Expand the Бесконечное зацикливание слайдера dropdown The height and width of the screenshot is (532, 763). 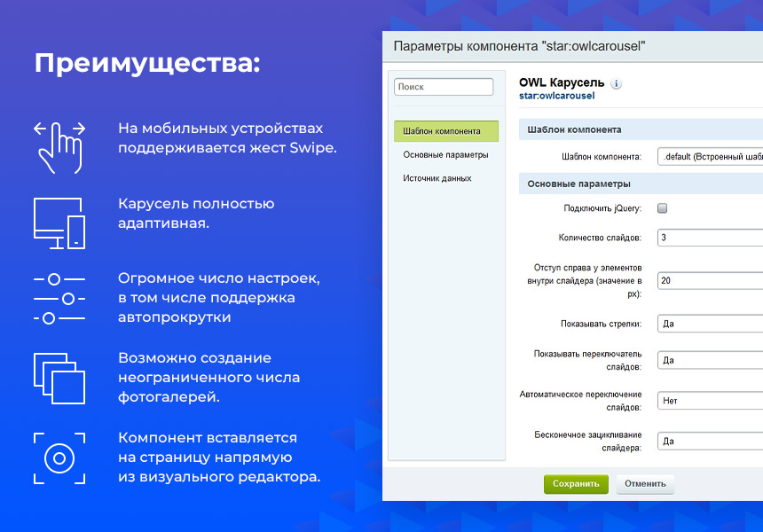(710, 441)
